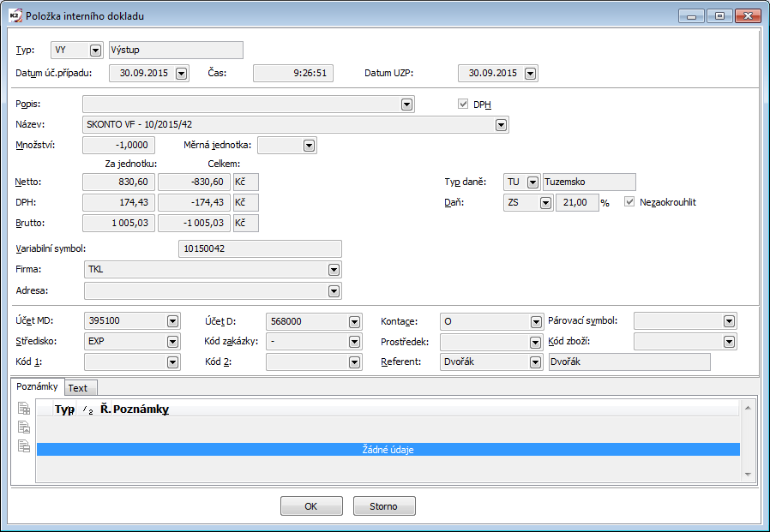This screenshot has height=532, width=770.
Task: Open the Měrná jednotka dropdown
Action: [x=309, y=146]
